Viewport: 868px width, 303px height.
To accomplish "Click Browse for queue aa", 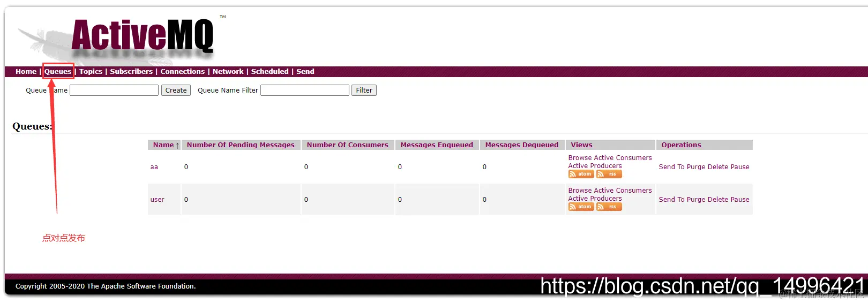I will coord(580,158).
